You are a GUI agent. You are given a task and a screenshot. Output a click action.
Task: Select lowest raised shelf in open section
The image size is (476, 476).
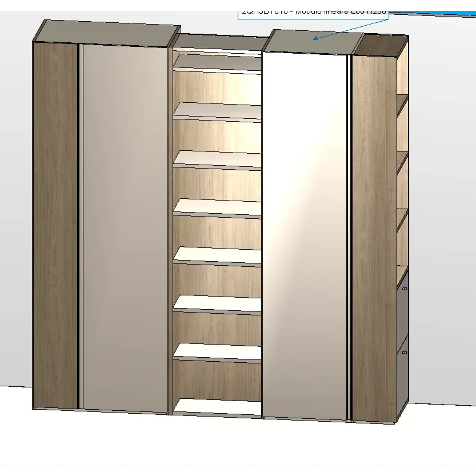pos(217,352)
